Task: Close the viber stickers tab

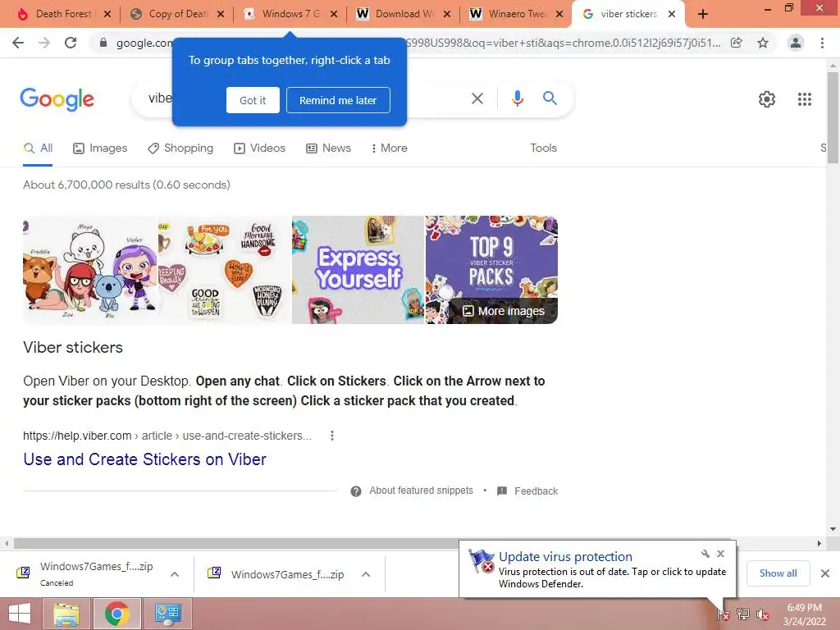Action: pyautogui.click(x=672, y=15)
